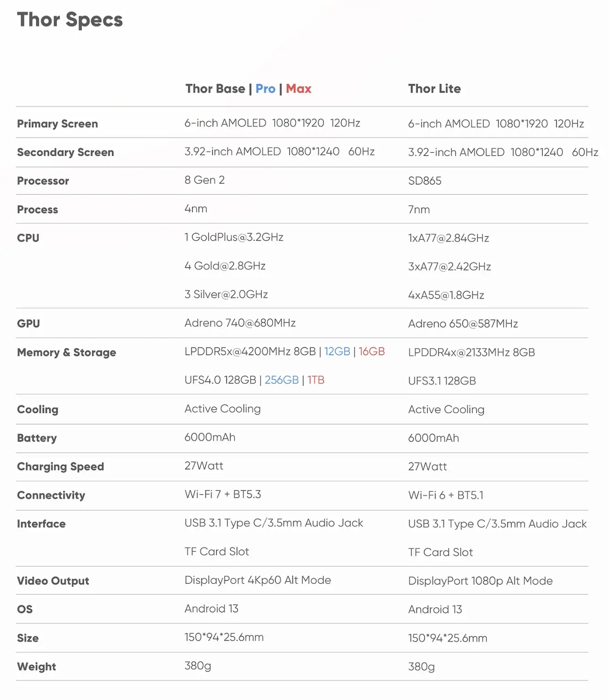Image resolution: width=609 pixels, height=700 pixels.
Task: Click the Charging Speed row label
Action: click(x=61, y=467)
